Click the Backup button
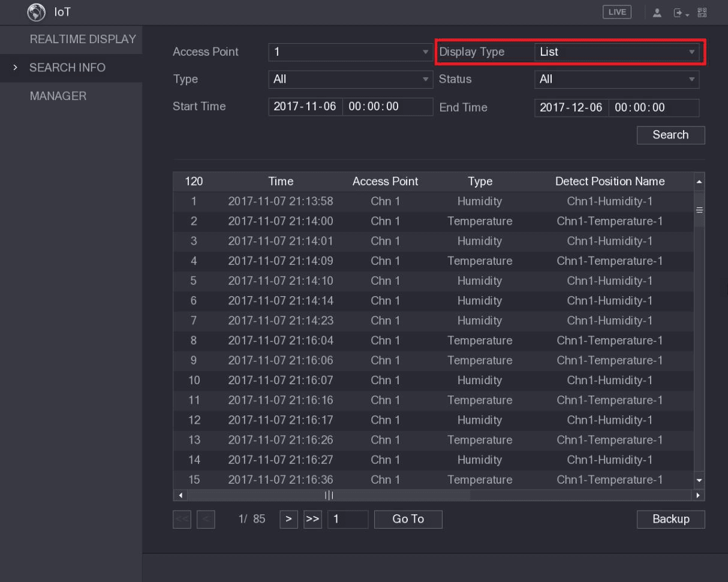Screen dimensions: 728x582 click(670, 519)
